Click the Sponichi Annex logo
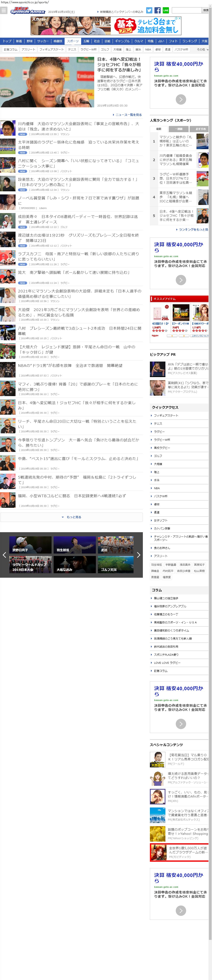The height and width of the screenshot is (980, 212). (27, 11)
